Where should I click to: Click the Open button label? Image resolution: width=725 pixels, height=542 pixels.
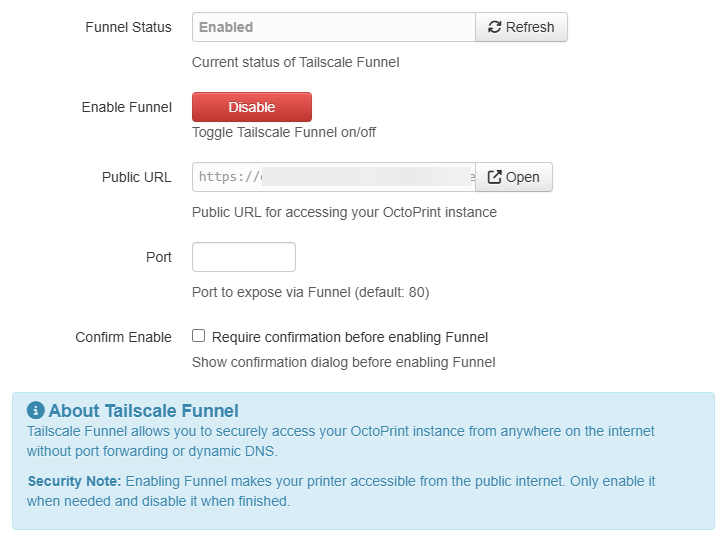coord(523,177)
